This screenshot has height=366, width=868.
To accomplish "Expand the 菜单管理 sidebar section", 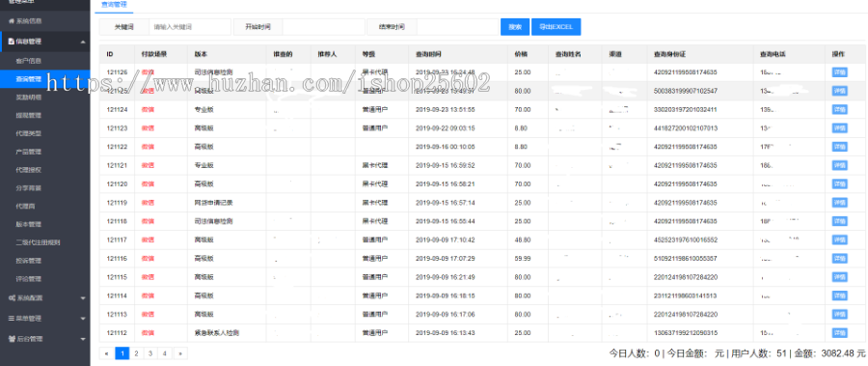I will 44,319.
